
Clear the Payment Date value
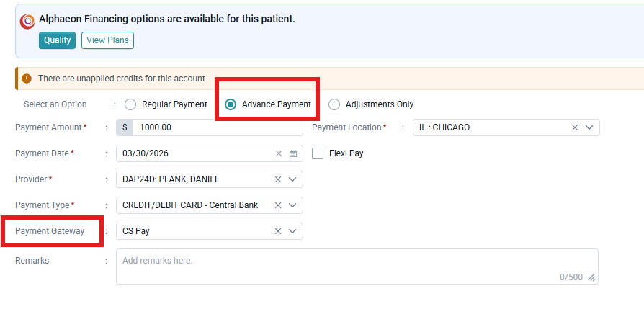279,153
